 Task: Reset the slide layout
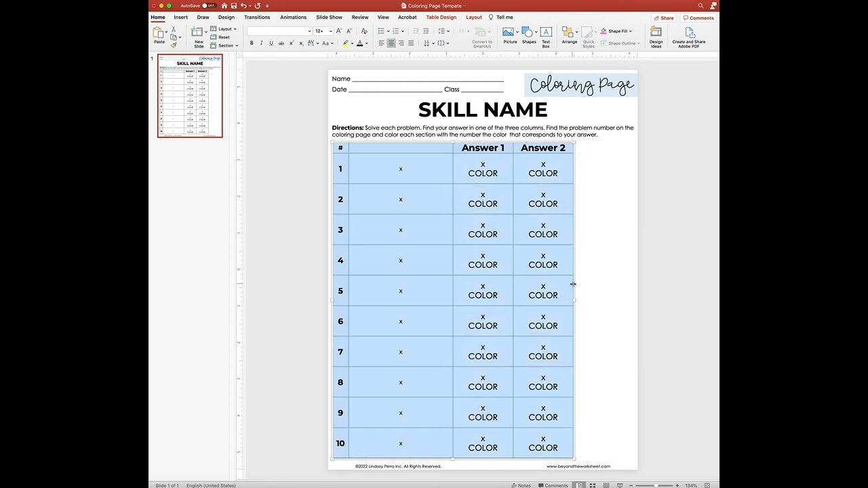point(220,37)
